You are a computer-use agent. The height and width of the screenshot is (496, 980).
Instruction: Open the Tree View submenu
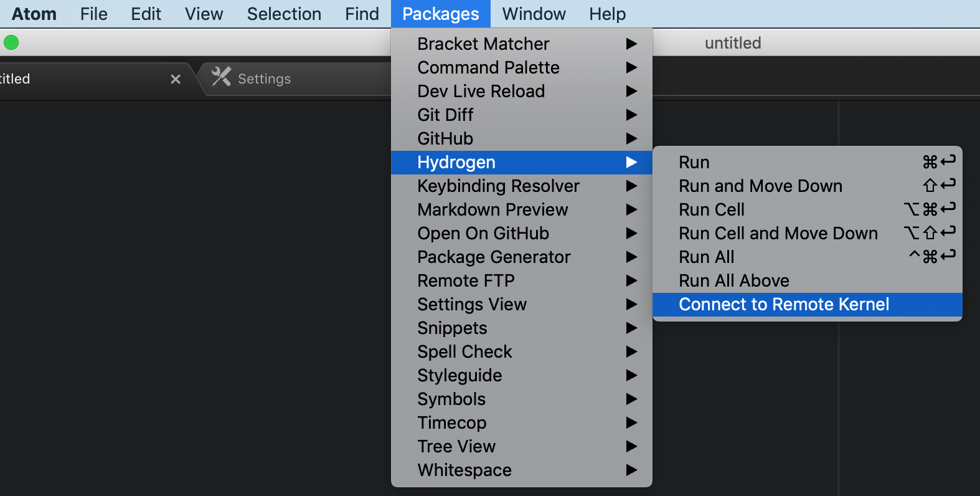[x=456, y=446]
